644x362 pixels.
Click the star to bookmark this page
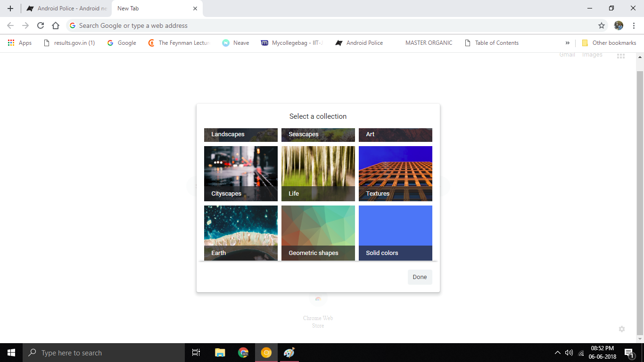(x=602, y=25)
